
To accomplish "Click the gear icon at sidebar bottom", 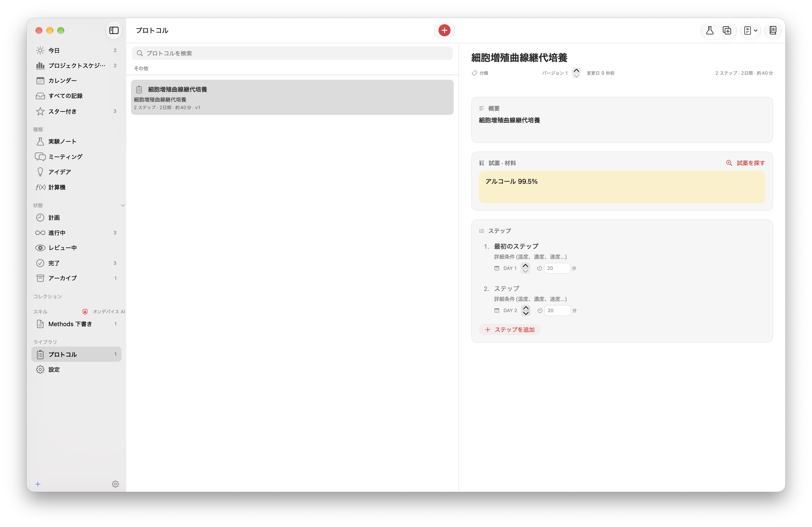I will click(115, 484).
